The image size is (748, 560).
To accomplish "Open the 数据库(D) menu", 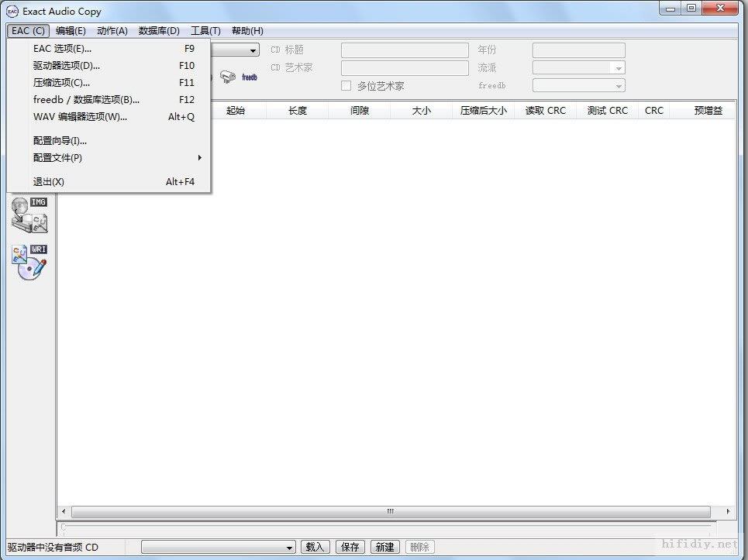I will pyautogui.click(x=159, y=31).
